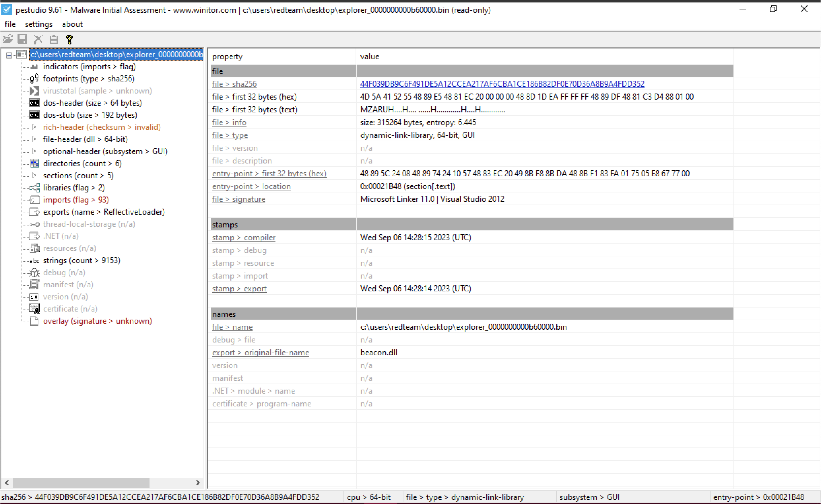The height and width of the screenshot is (504, 821).
Task: Click the 'value' column header
Action: coord(545,57)
